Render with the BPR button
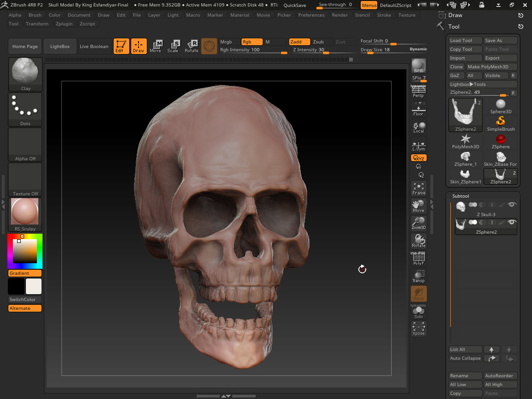The width and height of the screenshot is (532, 399). (x=419, y=66)
